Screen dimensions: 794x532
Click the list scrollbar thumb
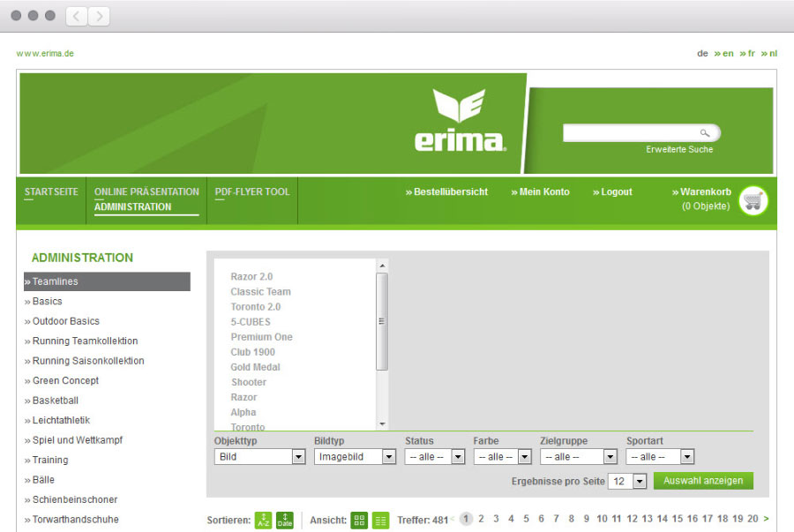tap(382, 321)
